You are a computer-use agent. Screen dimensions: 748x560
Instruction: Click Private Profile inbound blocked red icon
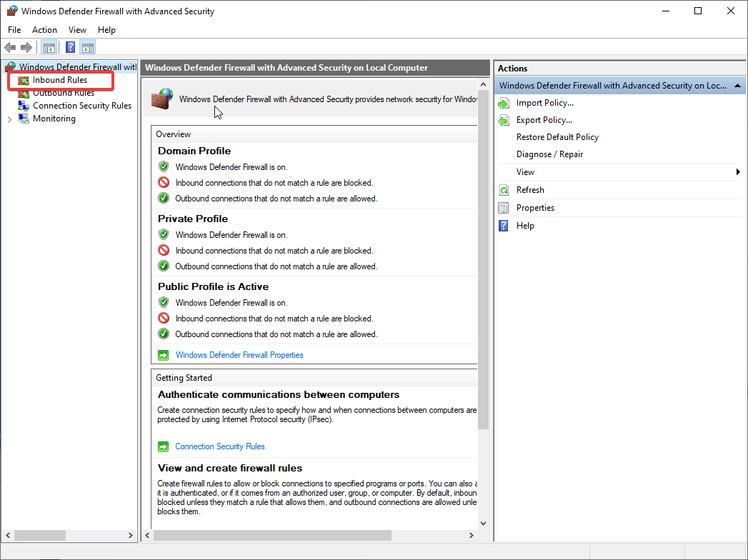pos(164,251)
